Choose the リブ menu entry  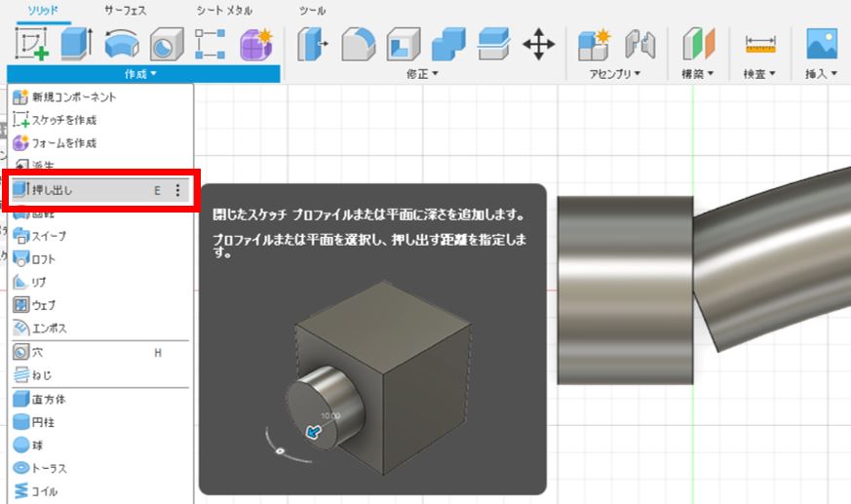pyautogui.click(x=100, y=282)
